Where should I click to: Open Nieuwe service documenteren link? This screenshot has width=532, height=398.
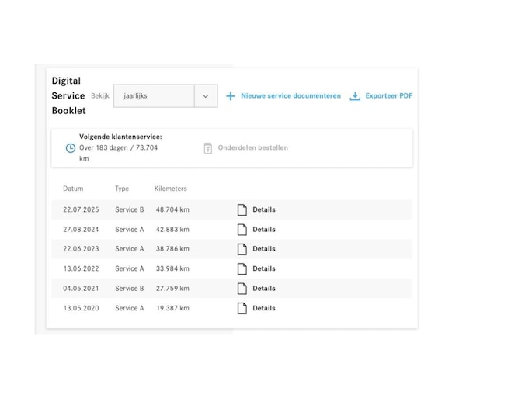tap(290, 96)
